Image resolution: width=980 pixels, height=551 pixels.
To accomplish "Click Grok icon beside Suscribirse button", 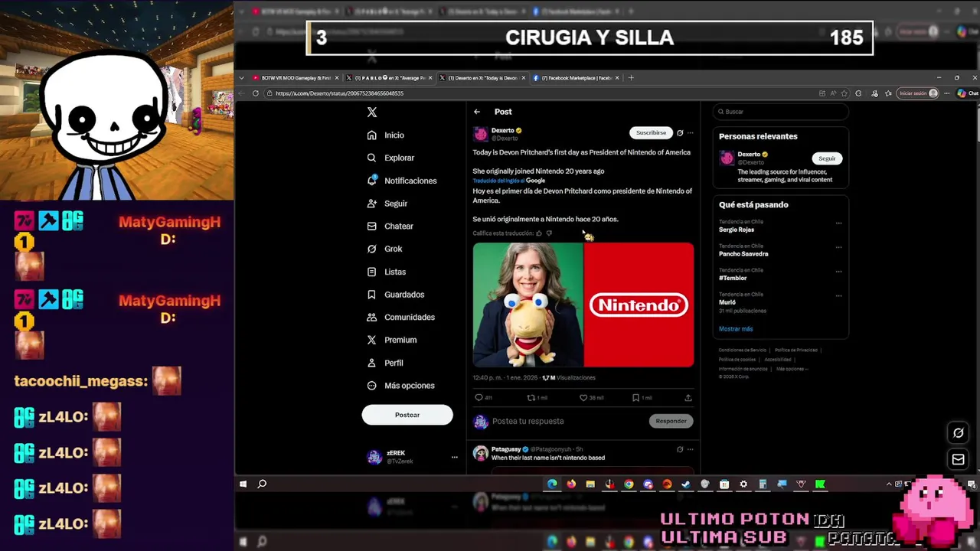I will pyautogui.click(x=680, y=132).
